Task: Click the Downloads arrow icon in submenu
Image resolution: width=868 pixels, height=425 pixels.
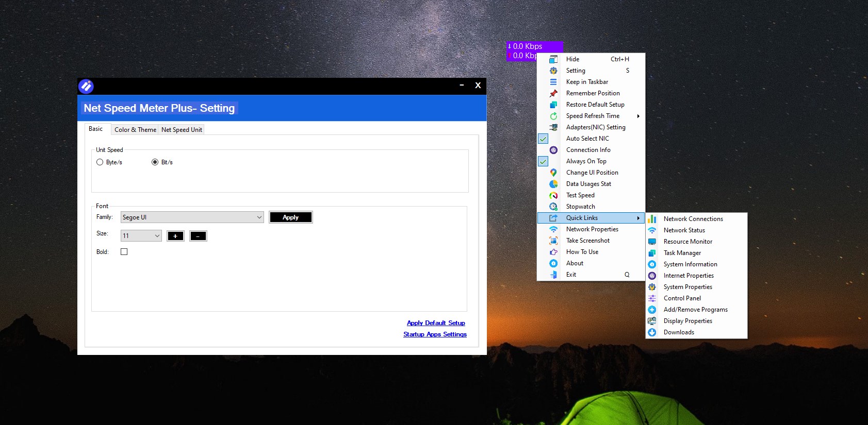Action: [652, 332]
